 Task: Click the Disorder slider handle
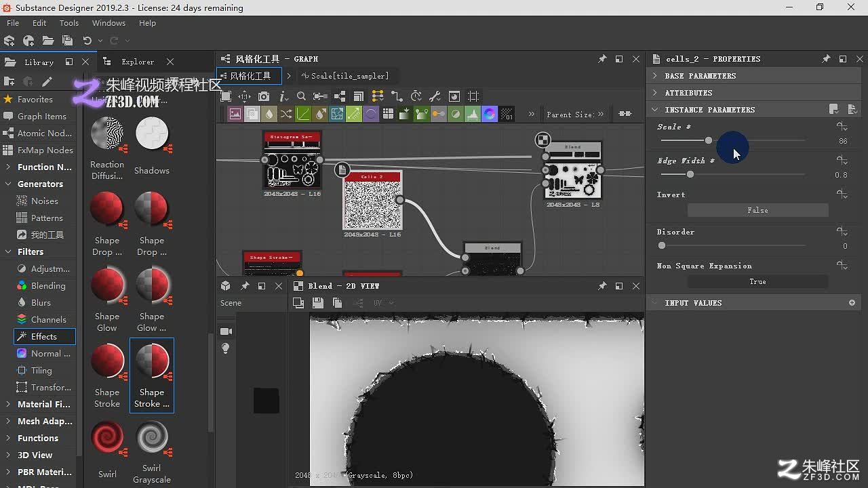coord(662,245)
